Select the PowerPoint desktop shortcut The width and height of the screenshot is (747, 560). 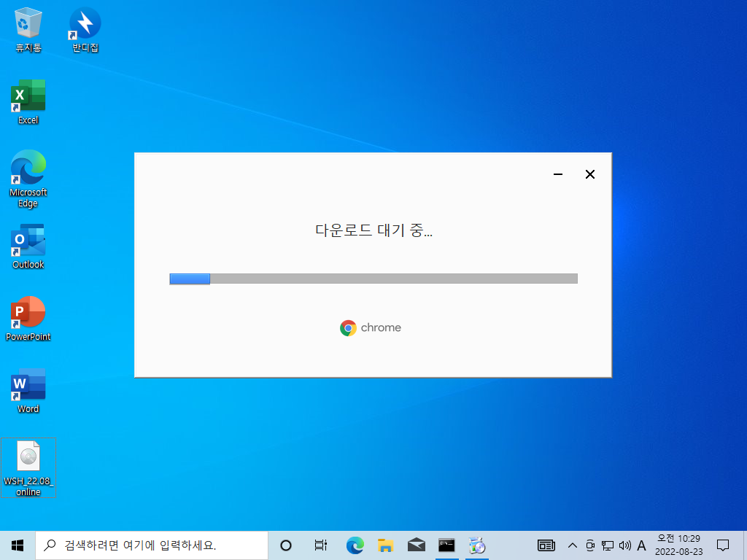coord(28,319)
